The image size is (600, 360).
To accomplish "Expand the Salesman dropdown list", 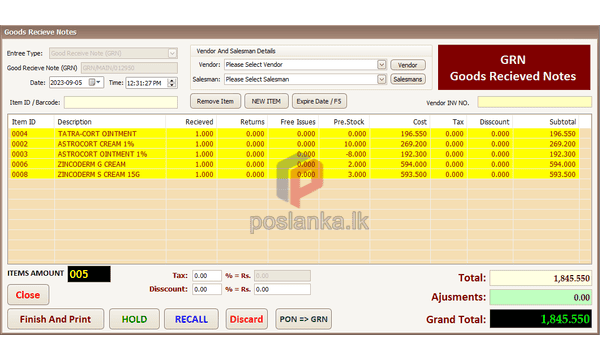I will point(382,79).
